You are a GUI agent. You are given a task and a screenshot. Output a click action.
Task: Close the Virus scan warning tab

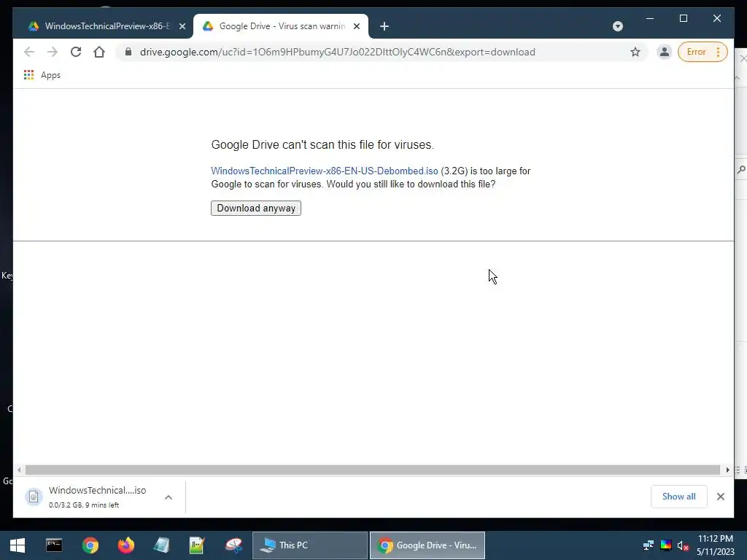point(356,27)
